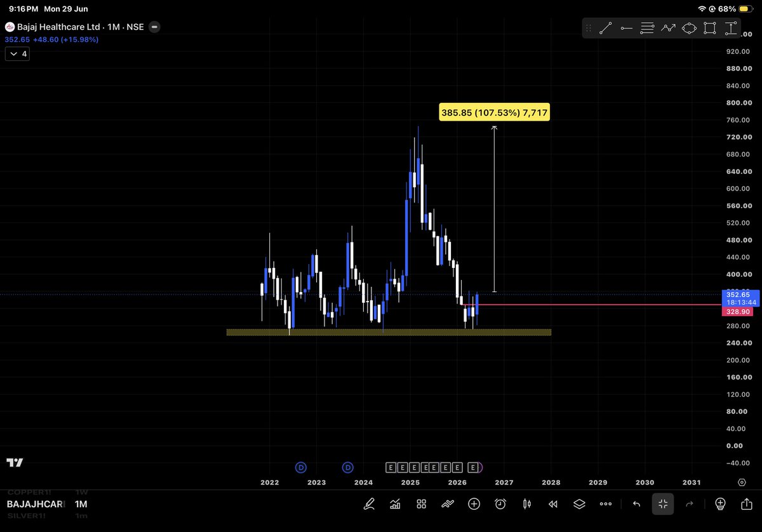Share the chart snapshot
Viewport: 762px width, 532px height.
[746, 504]
